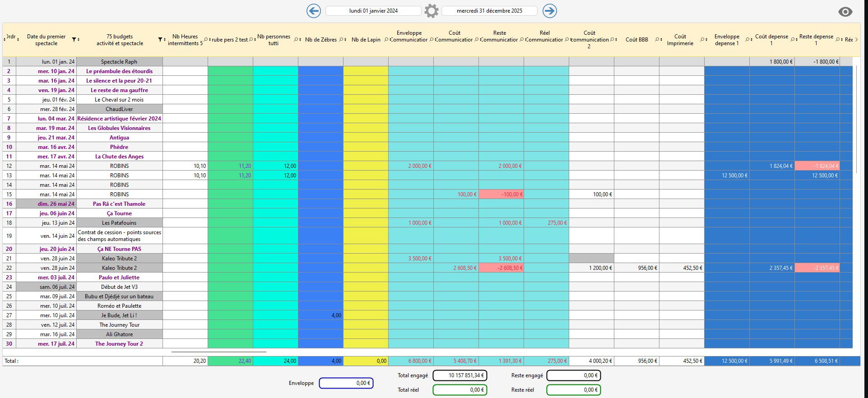Select the Kaleo Tribute 2 row 22
Image resolution: width=868 pixels, height=398 pixels.
point(119,268)
